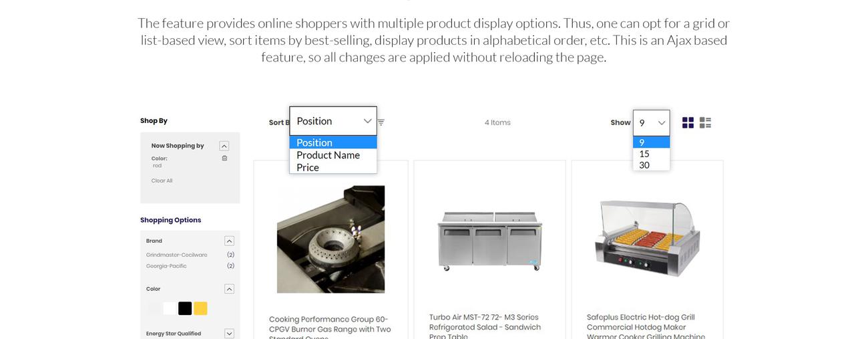Open the hot-dog grill product image
Image resolution: width=868 pixels, height=339 pixels.
(647, 239)
